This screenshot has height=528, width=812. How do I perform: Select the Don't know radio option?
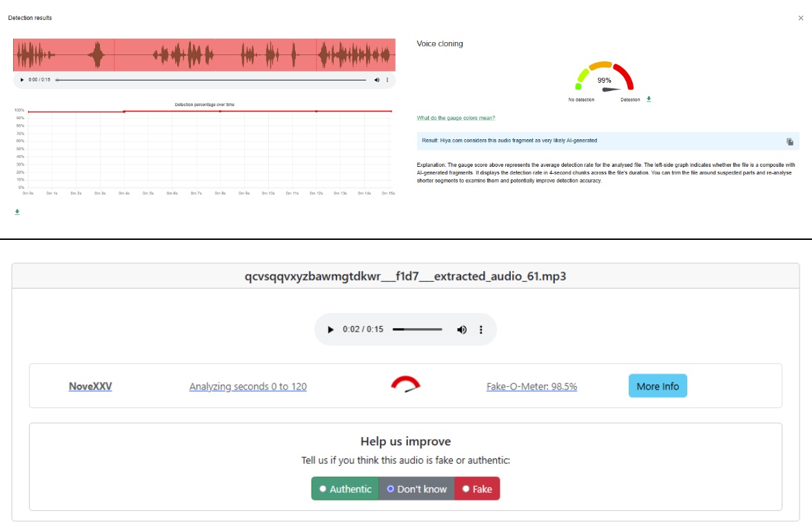pos(390,489)
